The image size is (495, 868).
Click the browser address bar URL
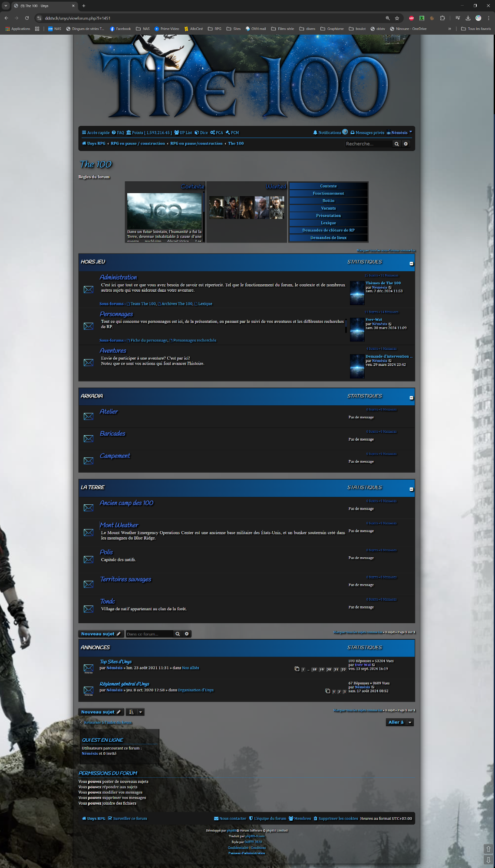[x=78, y=18]
